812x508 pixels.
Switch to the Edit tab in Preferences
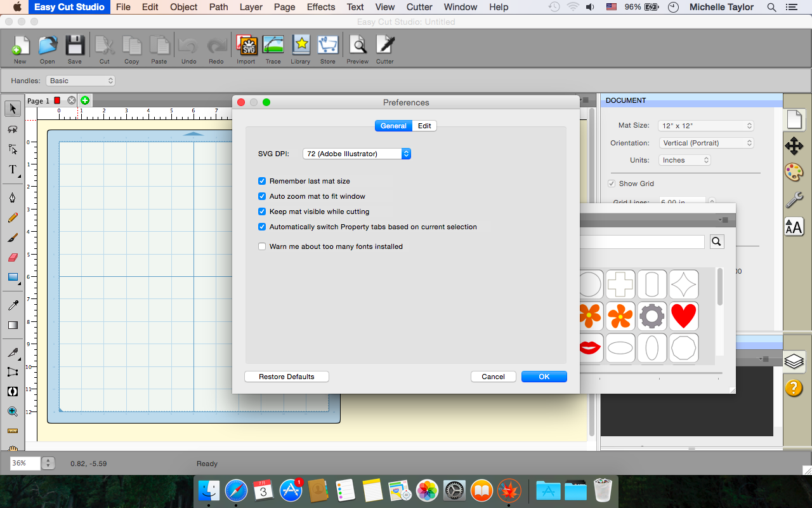click(x=424, y=126)
